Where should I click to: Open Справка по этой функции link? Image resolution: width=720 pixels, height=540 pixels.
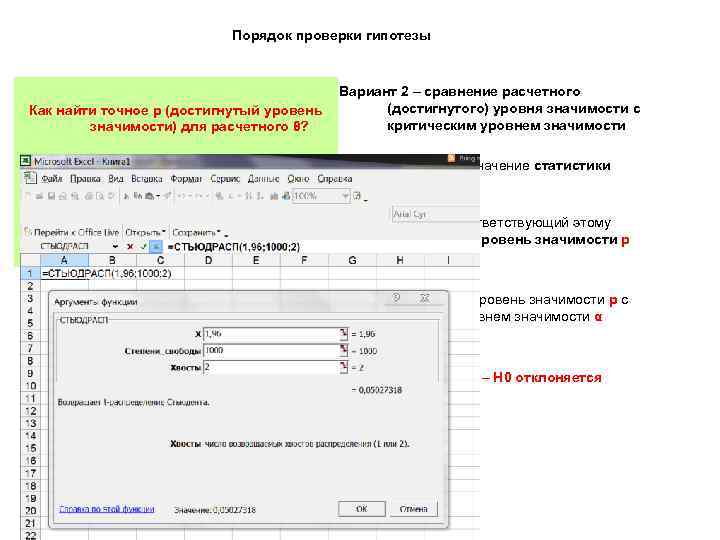click(x=107, y=509)
